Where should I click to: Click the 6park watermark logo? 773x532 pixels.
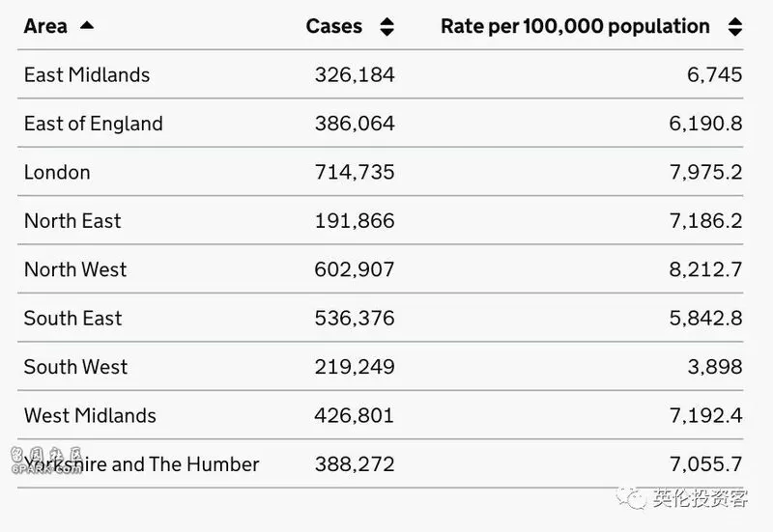46,461
